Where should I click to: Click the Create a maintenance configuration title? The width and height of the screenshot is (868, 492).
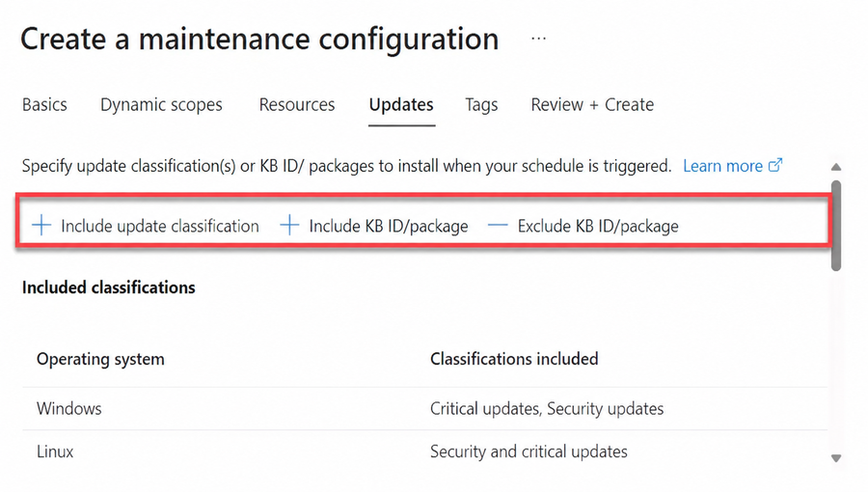(259, 40)
